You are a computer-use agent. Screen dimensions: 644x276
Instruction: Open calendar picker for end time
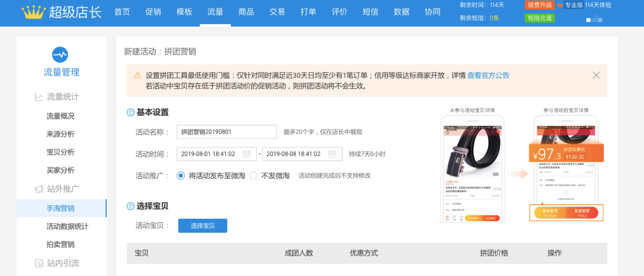(332, 154)
